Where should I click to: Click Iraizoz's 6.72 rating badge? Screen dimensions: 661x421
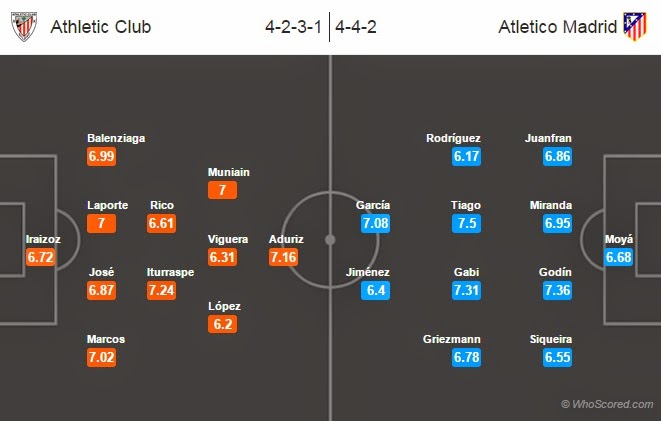42,257
